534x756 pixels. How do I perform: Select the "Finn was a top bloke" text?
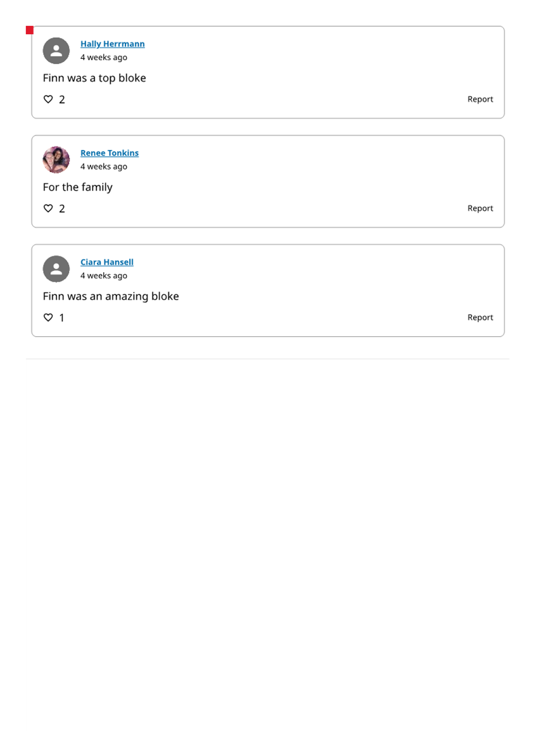pos(94,78)
